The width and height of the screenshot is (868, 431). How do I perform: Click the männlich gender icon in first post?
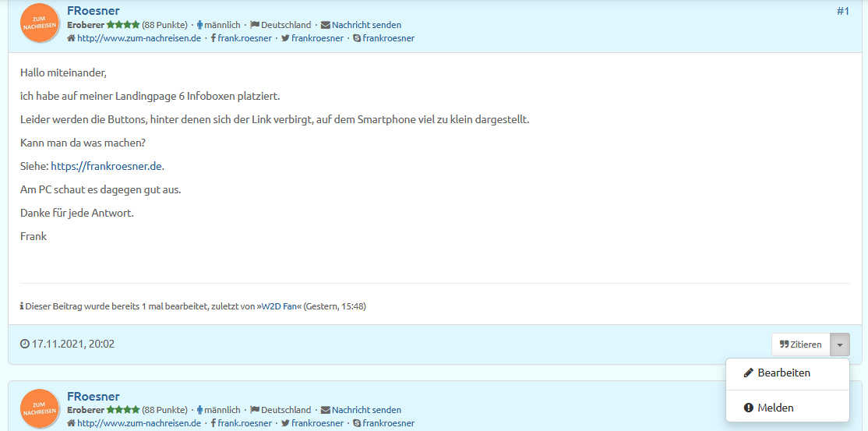[199, 25]
